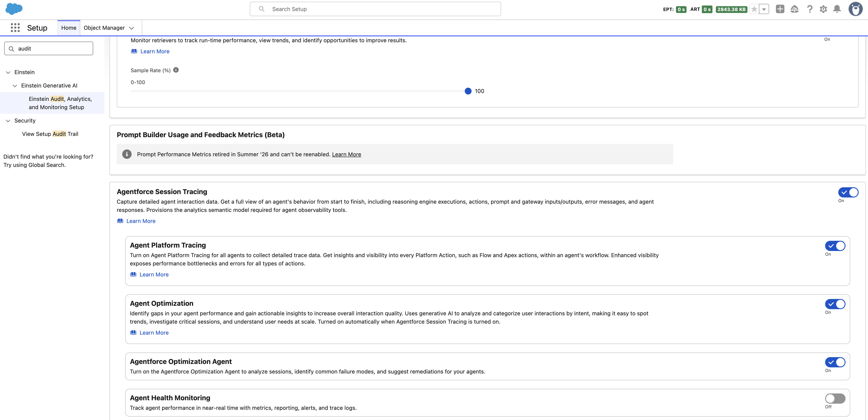868x420 pixels.
Task: Enable the Agent Health Monitoring toggle
Action: click(x=835, y=398)
